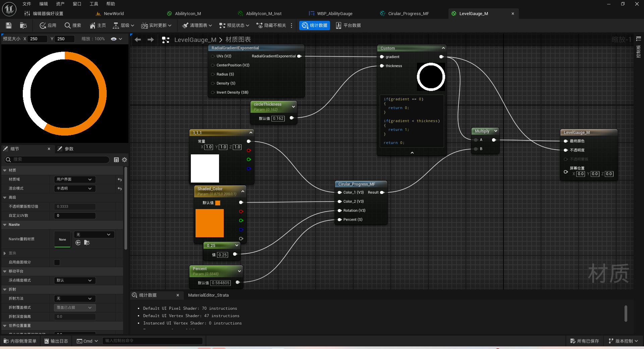Collapse the Custom node code preview arrow
This screenshot has width=644, height=349.
click(412, 153)
